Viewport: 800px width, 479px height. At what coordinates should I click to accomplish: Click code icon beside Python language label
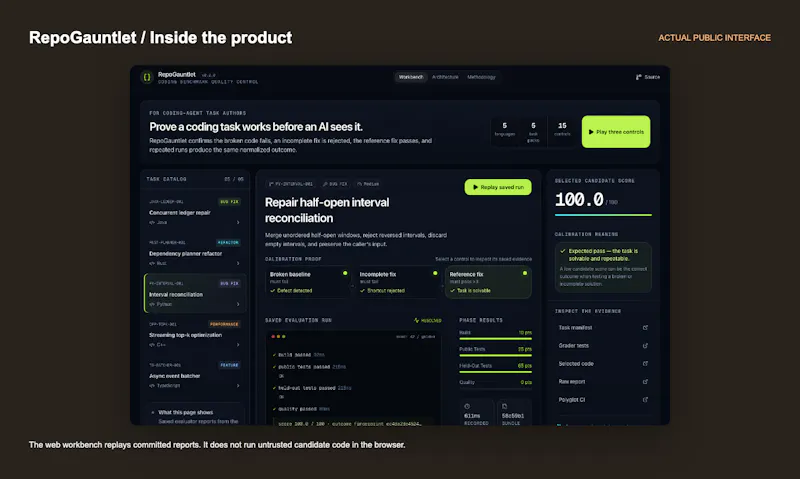pyautogui.click(x=152, y=304)
